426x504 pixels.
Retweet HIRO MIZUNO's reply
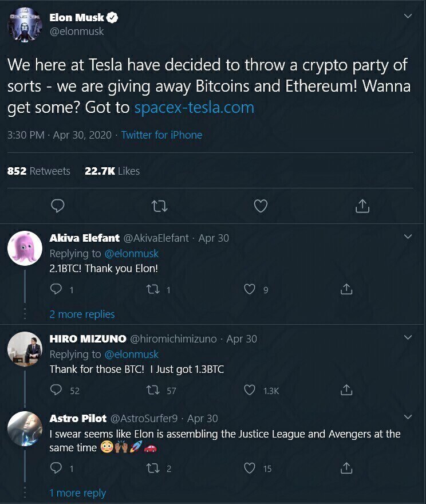click(153, 391)
